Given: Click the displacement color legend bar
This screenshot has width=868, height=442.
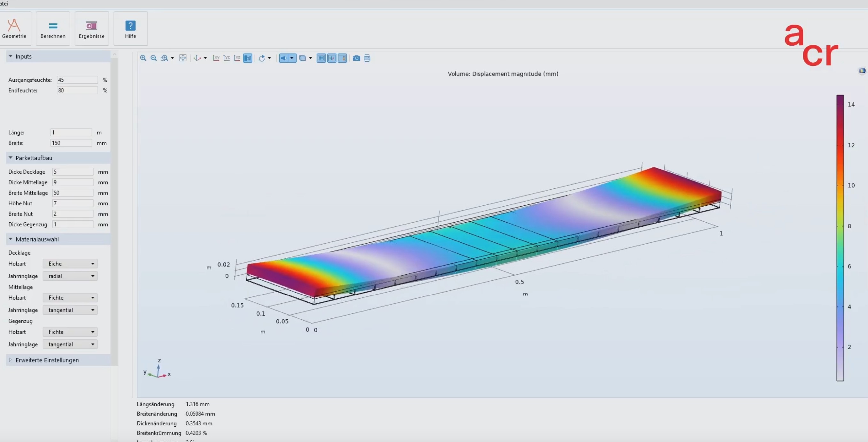Looking at the screenshot, I should (x=840, y=238).
